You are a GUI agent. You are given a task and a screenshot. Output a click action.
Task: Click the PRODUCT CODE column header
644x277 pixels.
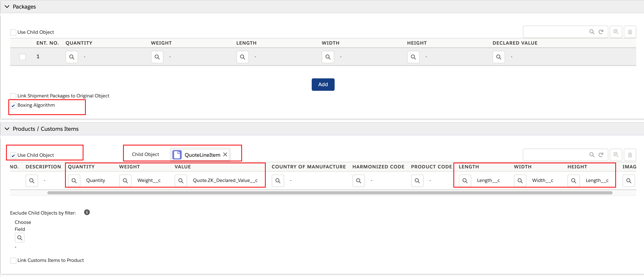pos(431,167)
